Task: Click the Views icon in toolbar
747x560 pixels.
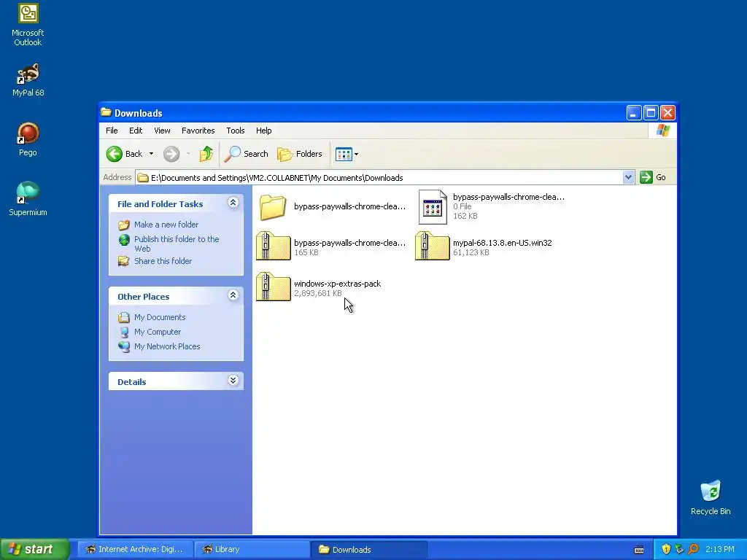Action: coord(344,154)
